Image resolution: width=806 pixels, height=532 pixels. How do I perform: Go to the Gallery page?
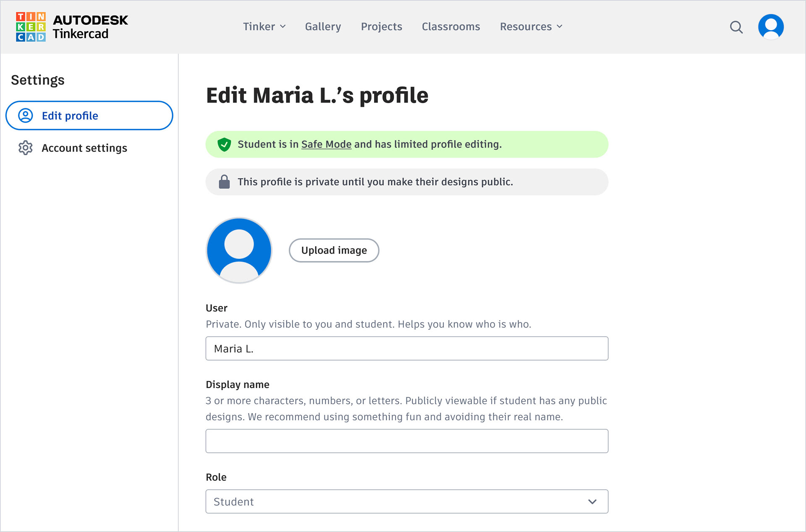pyautogui.click(x=323, y=26)
